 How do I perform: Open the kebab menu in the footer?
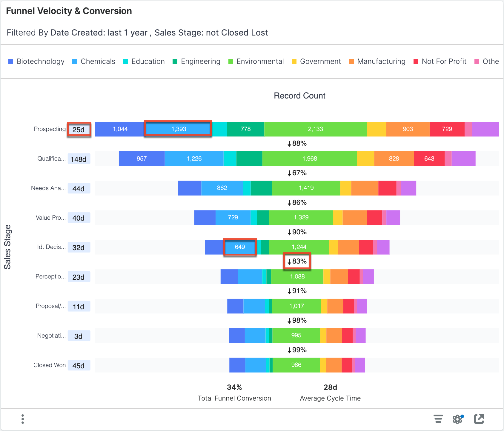point(22,419)
